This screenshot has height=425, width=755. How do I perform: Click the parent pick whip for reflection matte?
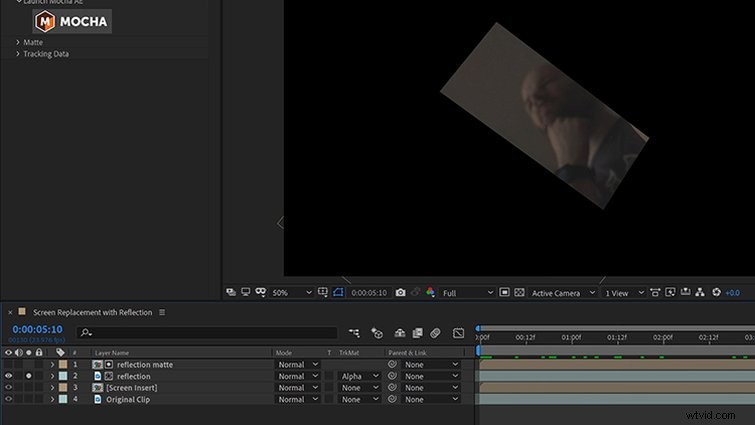pyautogui.click(x=392, y=364)
